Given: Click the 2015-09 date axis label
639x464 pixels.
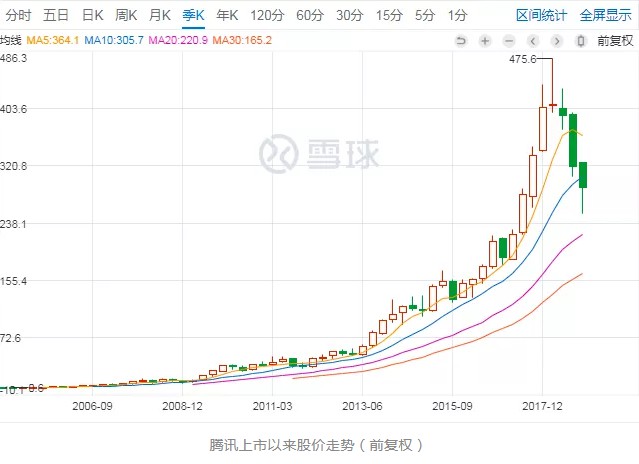Looking at the screenshot, I should (x=452, y=406).
